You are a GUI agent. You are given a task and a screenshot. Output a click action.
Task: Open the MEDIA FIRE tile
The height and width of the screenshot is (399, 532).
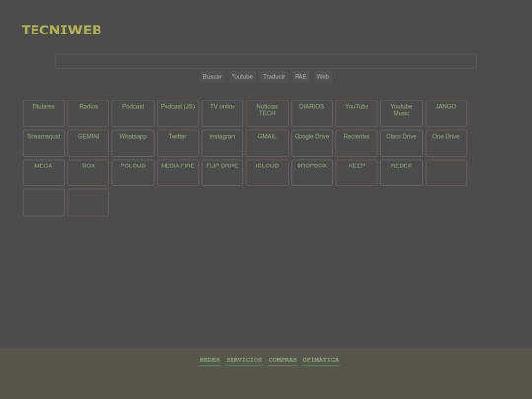click(x=177, y=172)
